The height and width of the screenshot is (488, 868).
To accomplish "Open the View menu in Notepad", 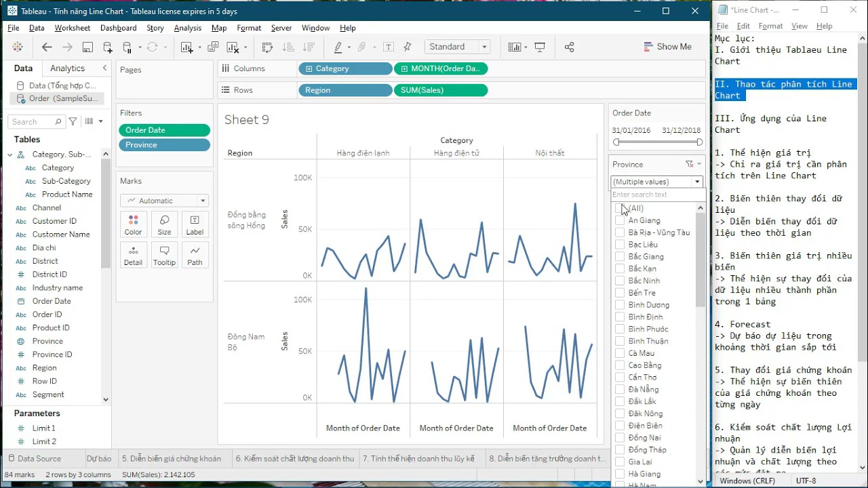I will click(x=800, y=26).
